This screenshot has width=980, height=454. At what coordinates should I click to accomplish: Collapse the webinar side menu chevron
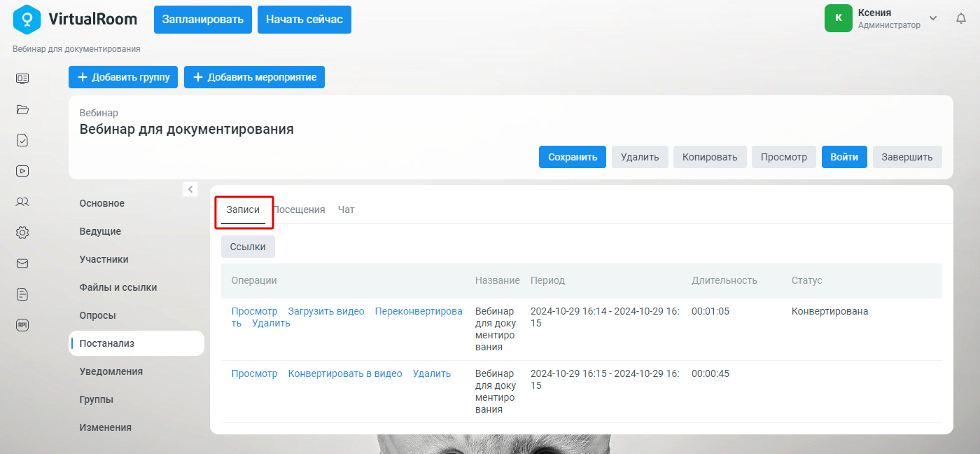tap(190, 189)
